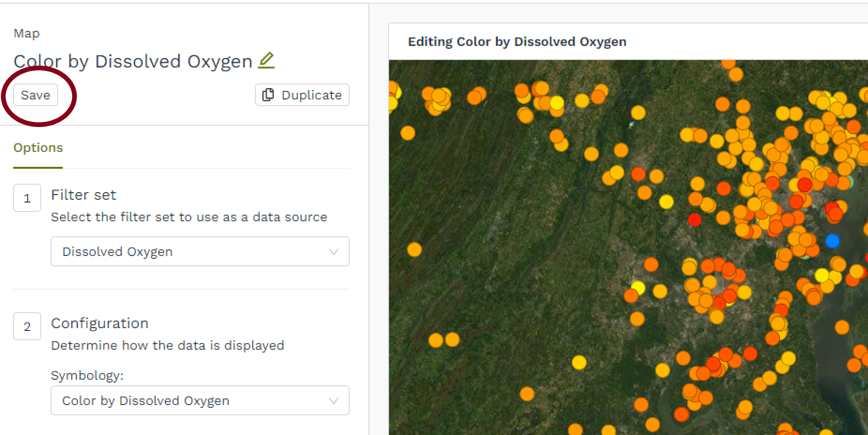The width and height of the screenshot is (868, 435).
Task: Click the Filter set section heading
Action: tap(83, 195)
